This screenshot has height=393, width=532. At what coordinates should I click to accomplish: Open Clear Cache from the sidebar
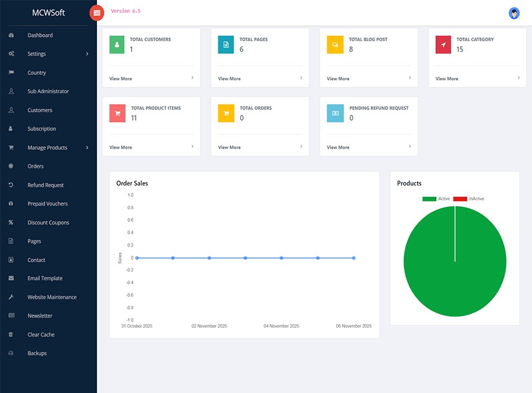[41, 335]
